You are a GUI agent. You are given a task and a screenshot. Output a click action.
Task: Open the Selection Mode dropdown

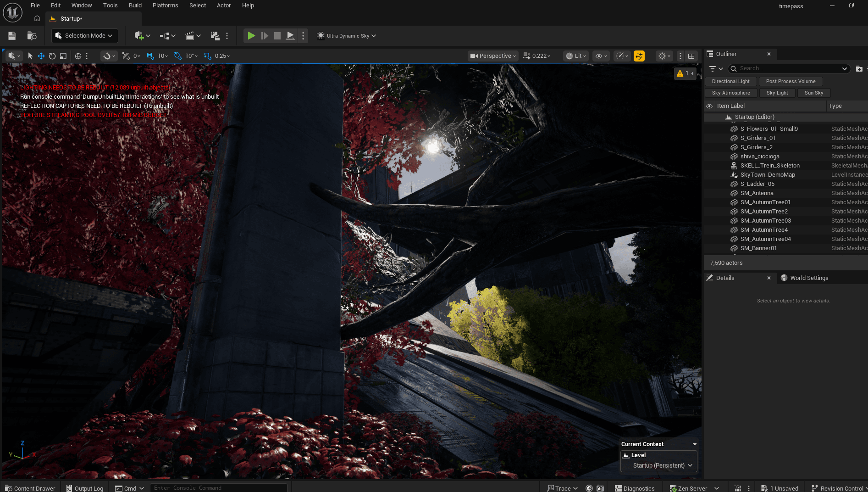(x=85, y=36)
